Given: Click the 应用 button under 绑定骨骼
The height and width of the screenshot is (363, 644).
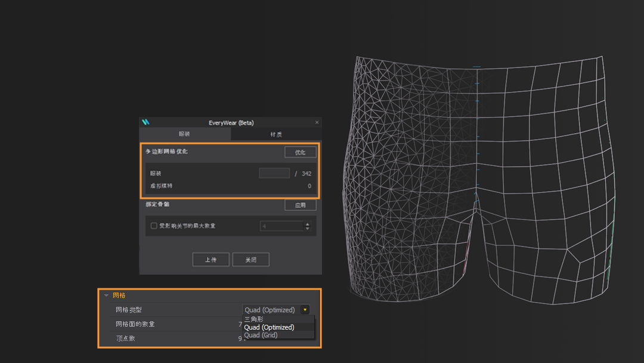Looking at the screenshot, I should pyautogui.click(x=300, y=205).
